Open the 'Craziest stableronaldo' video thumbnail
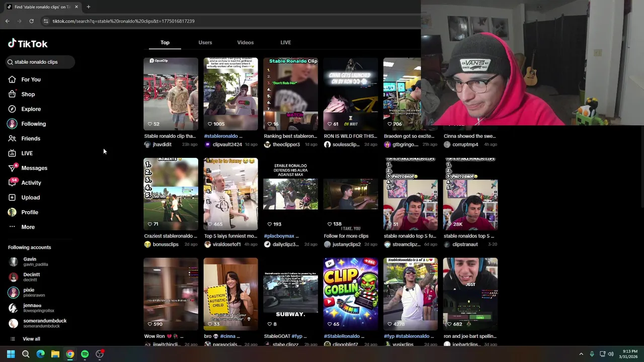The height and width of the screenshot is (362, 644). coord(171,194)
